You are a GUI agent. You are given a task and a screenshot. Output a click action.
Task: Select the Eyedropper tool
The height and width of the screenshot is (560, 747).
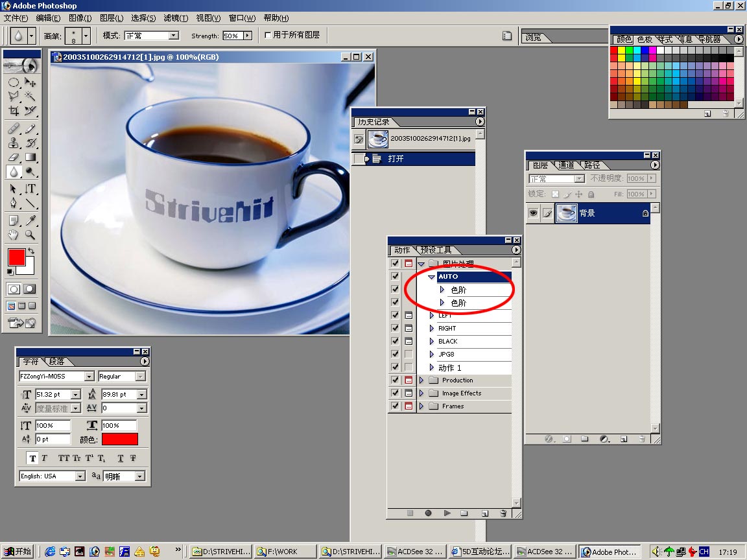(30, 220)
